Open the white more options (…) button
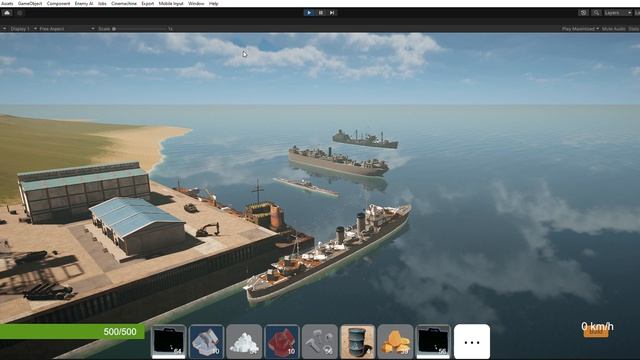This screenshot has height=360, width=640. tap(472, 341)
